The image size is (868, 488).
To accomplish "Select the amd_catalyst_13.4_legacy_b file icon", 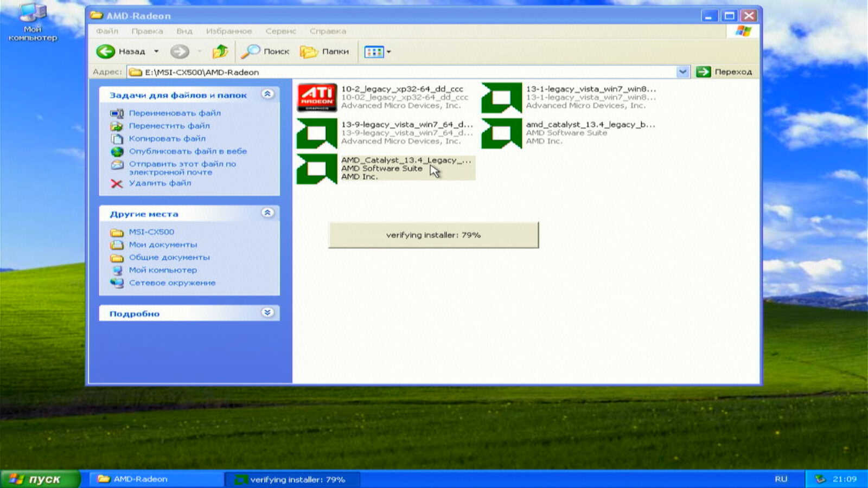I will point(501,133).
